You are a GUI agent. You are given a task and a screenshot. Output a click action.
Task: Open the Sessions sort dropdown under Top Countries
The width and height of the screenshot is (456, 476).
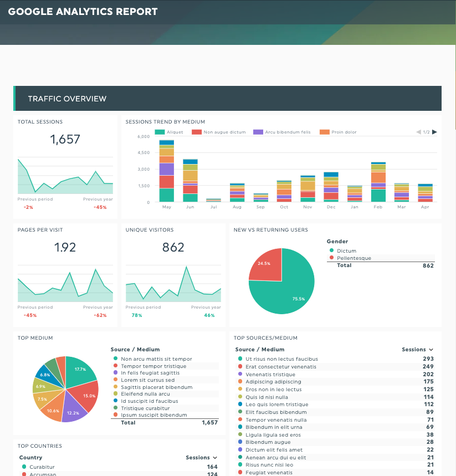coord(202,457)
